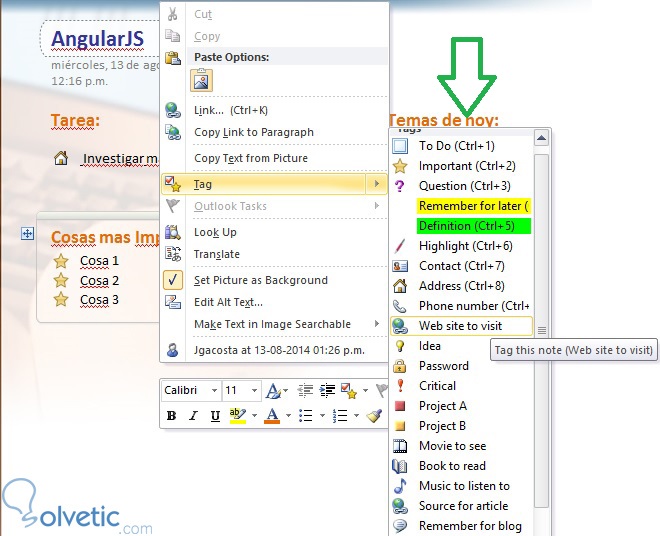Click the Phone number handset icon
This screenshot has width=660, height=536.
(x=400, y=306)
